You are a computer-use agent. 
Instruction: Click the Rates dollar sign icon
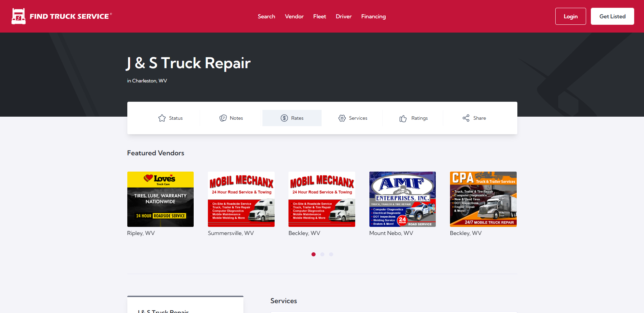[x=284, y=118]
